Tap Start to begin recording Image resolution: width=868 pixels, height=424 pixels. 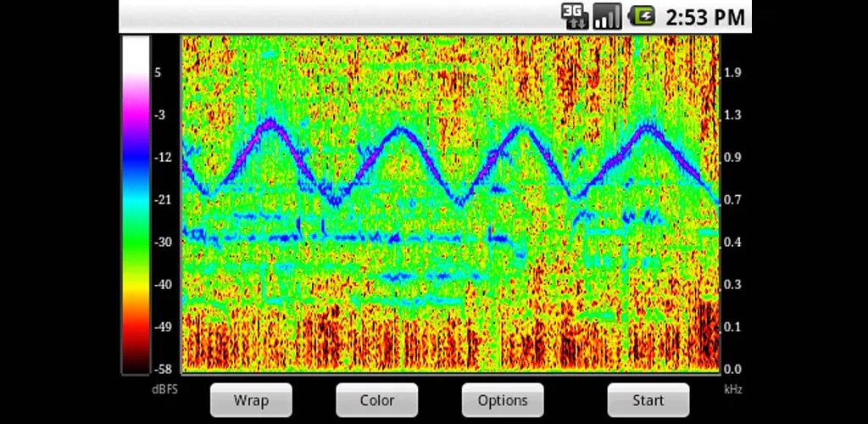[648, 399]
